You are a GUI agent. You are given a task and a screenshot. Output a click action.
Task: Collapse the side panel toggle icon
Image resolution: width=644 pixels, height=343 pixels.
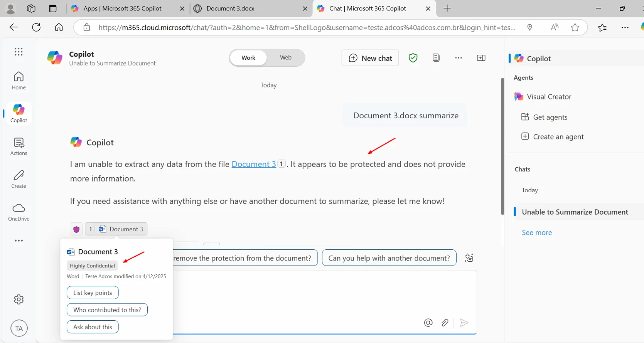click(x=481, y=58)
